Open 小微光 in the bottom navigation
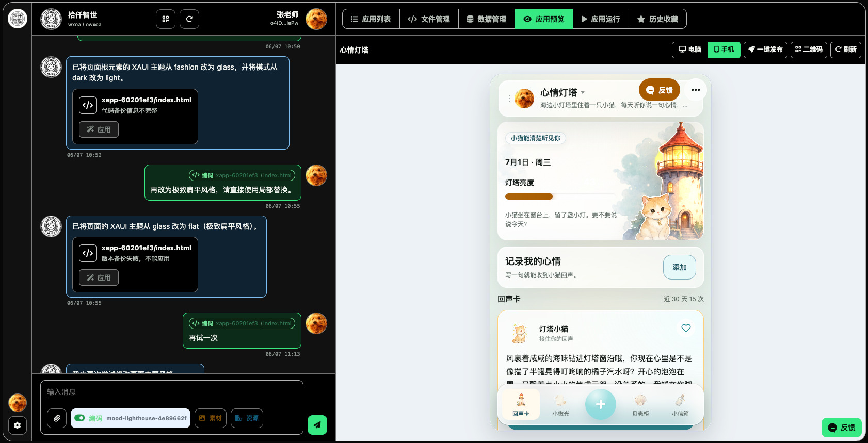This screenshot has width=868, height=443. pyautogui.click(x=561, y=406)
